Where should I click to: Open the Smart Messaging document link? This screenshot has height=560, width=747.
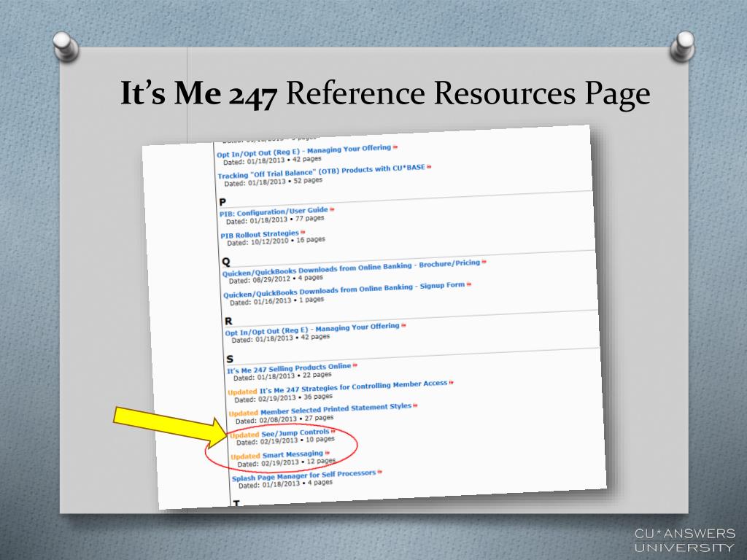[x=293, y=454]
